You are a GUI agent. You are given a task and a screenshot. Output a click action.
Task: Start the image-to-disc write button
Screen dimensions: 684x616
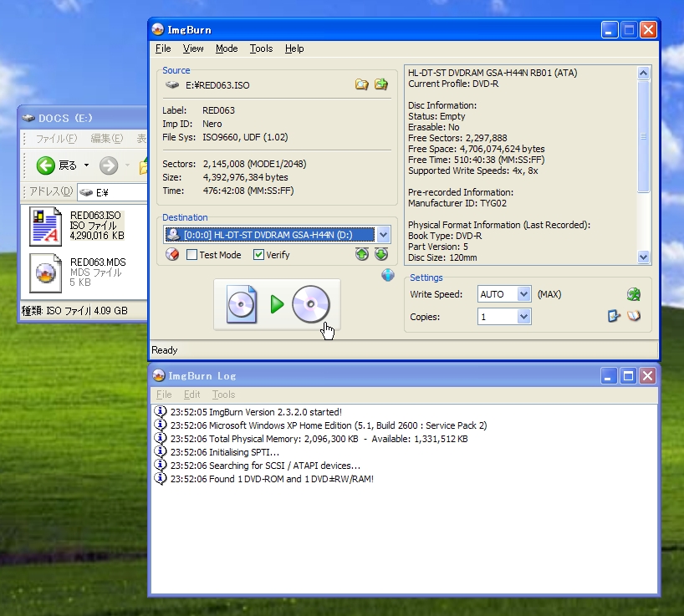[x=277, y=304]
